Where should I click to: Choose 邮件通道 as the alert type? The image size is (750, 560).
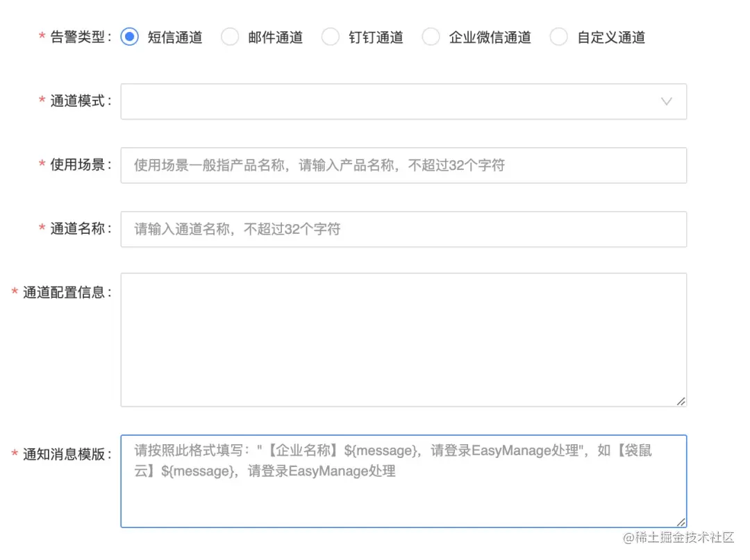tap(230, 37)
